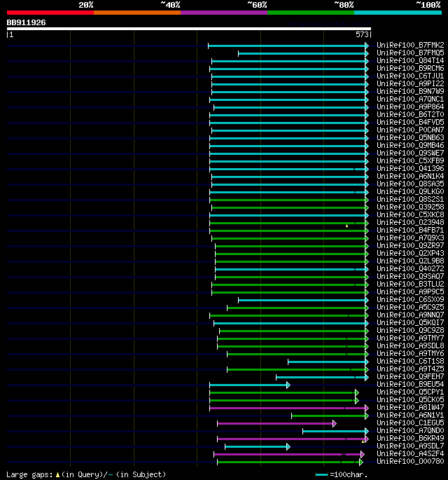Select the UniRef100_A9TMY7 label
Image resolution: width=448 pixels, height=480 pixels.
point(410,338)
